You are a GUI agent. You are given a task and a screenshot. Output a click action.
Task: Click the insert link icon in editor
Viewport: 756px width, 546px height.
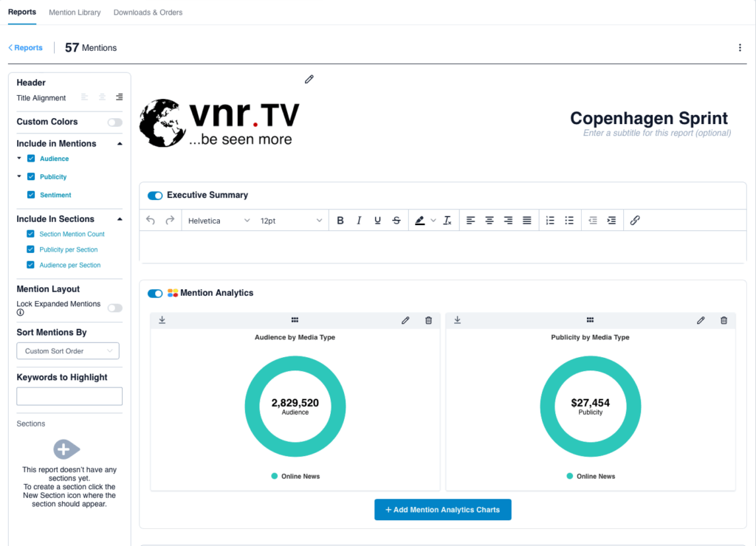[x=635, y=221]
